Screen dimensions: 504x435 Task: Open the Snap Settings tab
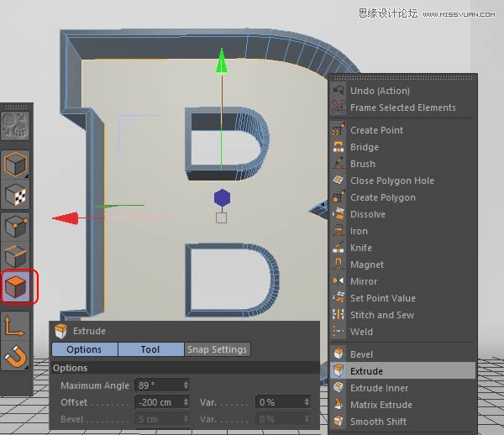(218, 349)
